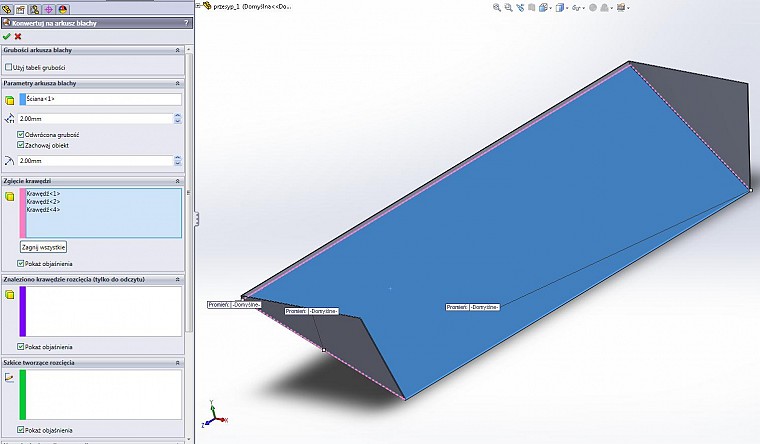Click the 'Ściana<1>' fixed face selection field
Screen dimensions: 760x444
coord(100,99)
